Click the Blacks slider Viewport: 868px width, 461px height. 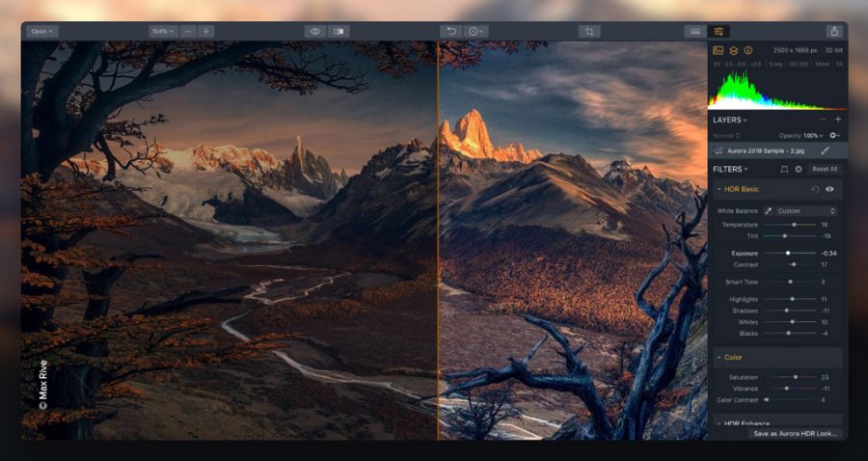click(789, 333)
